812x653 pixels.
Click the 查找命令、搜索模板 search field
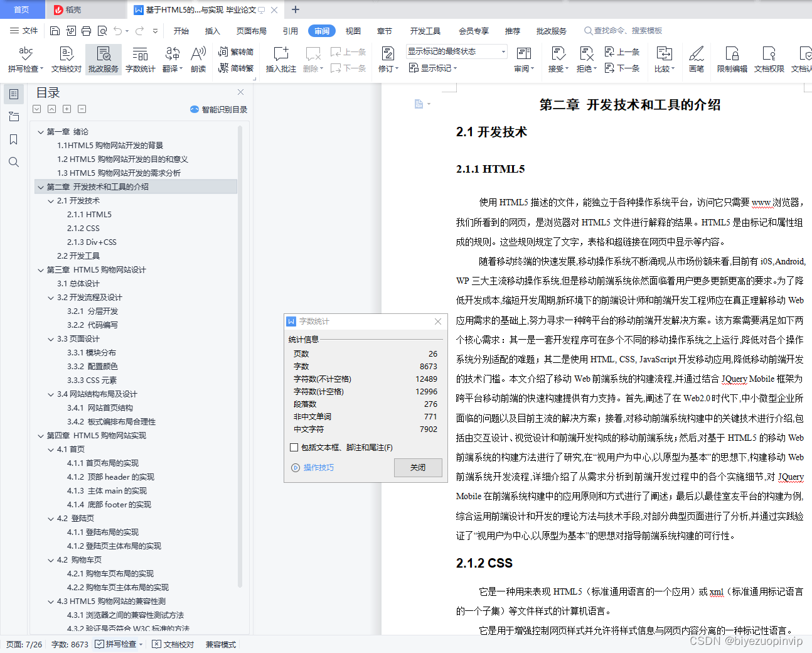tap(623, 31)
